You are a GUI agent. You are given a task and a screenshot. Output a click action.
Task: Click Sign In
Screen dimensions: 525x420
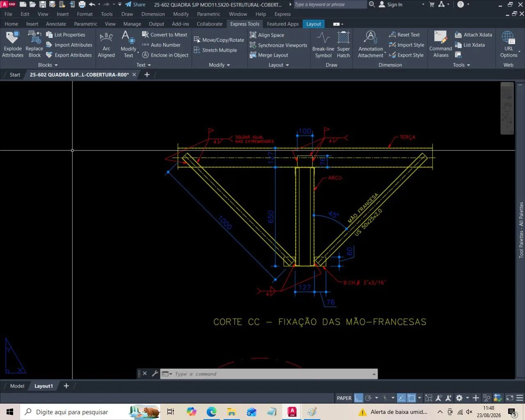coord(390,5)
